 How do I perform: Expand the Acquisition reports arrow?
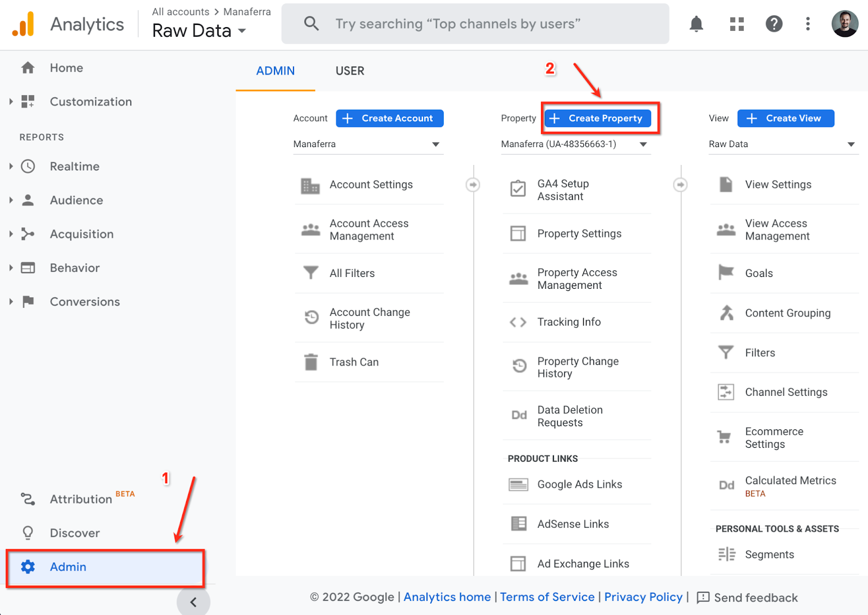pos(11,234)
